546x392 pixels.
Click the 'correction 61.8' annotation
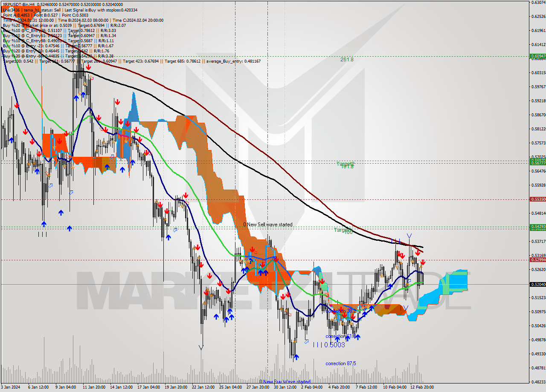(341, 336)
